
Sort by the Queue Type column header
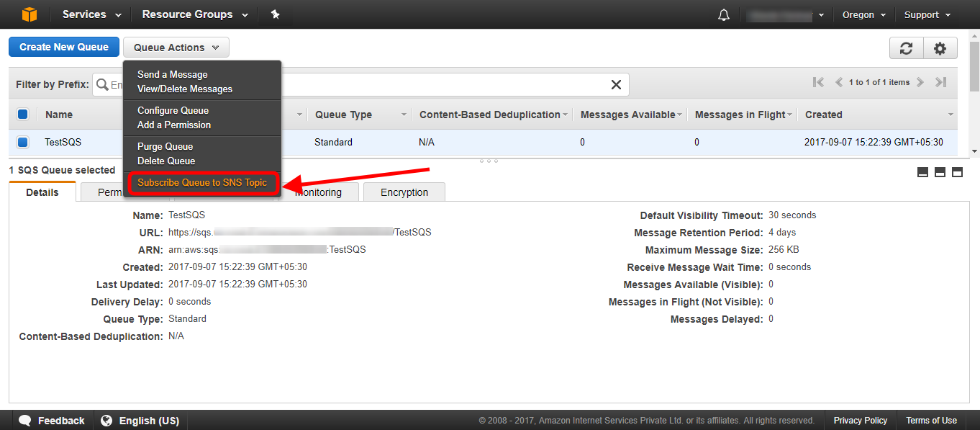[x=343, y=115]
